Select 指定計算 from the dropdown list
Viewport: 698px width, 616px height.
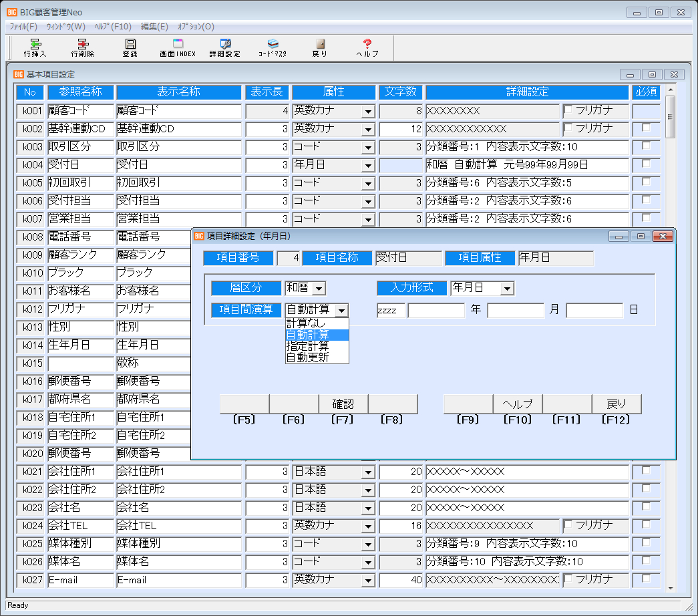[317, 346]
